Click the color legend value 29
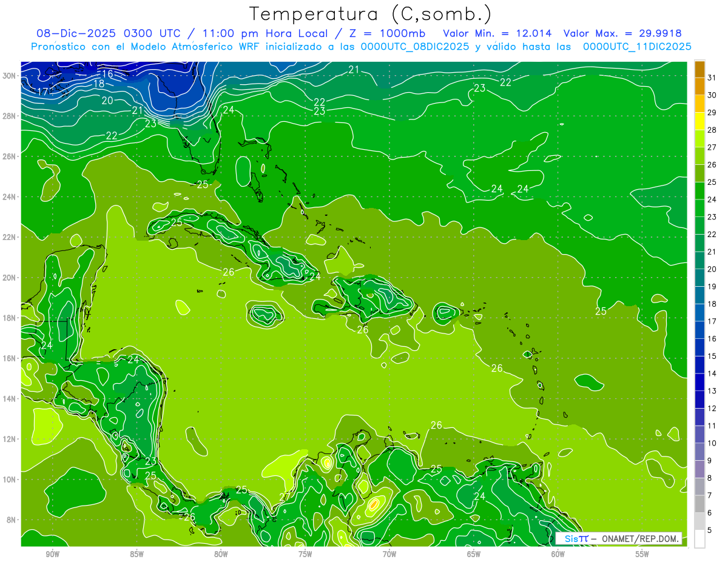Screen dimensions: 728x562 click(712, 112)
